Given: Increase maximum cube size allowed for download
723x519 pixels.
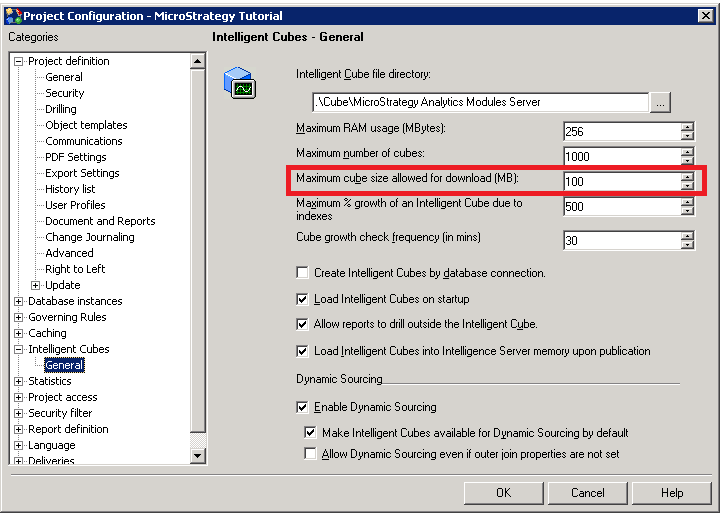Looking at the screenshot, I should [x=687, y=177].
